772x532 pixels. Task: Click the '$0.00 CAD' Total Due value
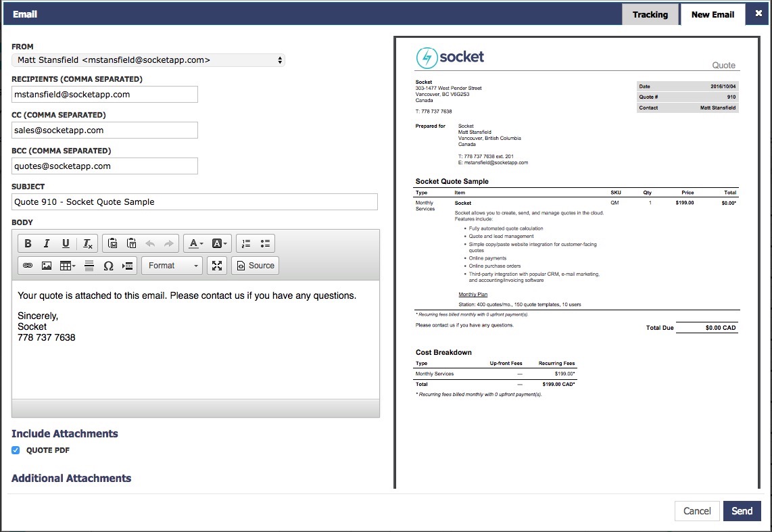[x=721, y=328]
